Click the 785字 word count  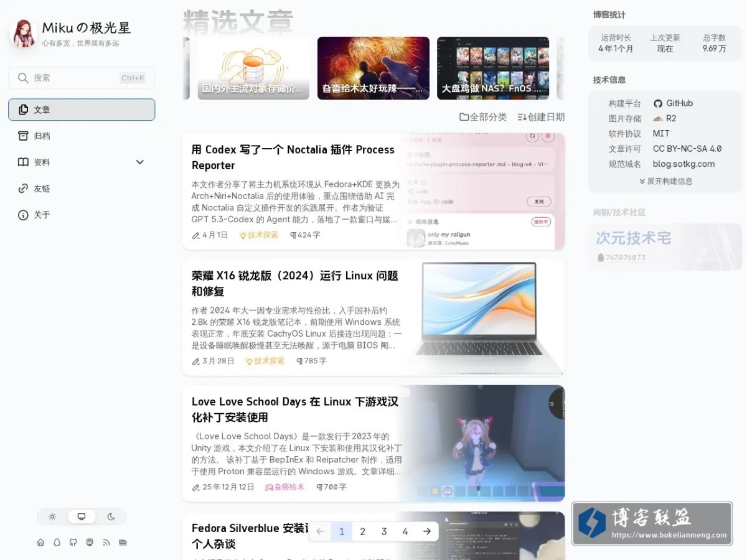(311, 361)
